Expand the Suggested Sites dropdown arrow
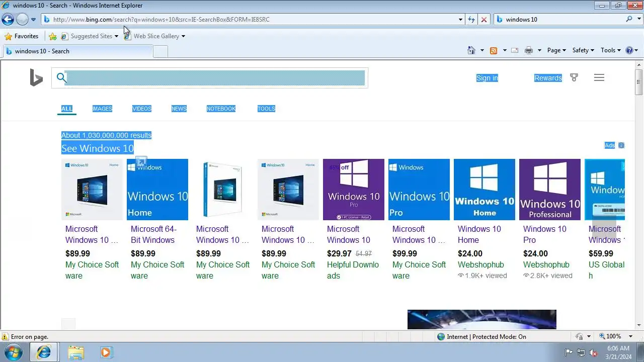 (116, 36)
